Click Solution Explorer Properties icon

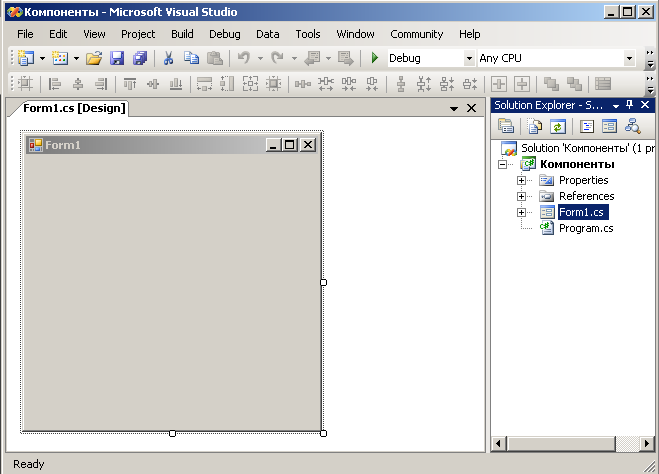(x=506, y=126)
